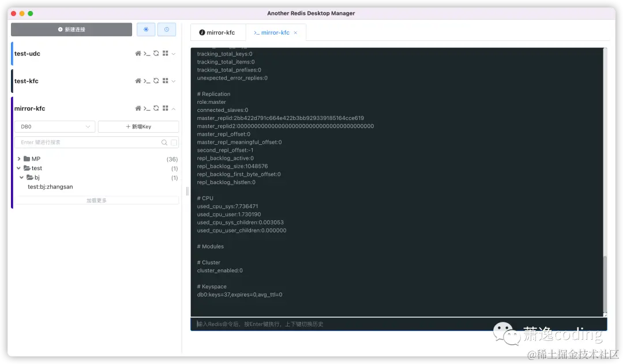Click the 'role:master' line
The width and height of the screenshot is (623, 364).
211,102
